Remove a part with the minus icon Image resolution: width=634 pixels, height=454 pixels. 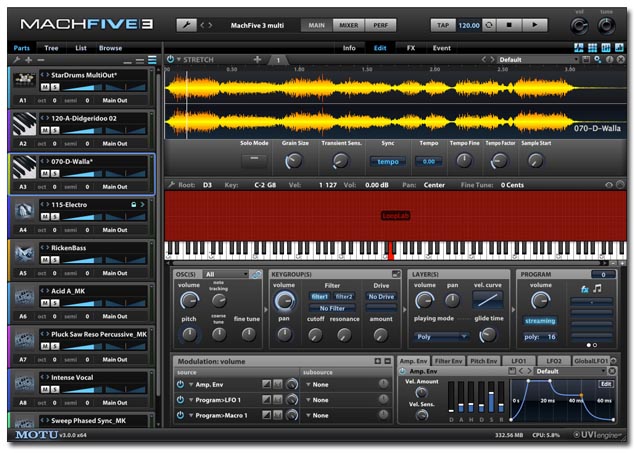[41, 60]
